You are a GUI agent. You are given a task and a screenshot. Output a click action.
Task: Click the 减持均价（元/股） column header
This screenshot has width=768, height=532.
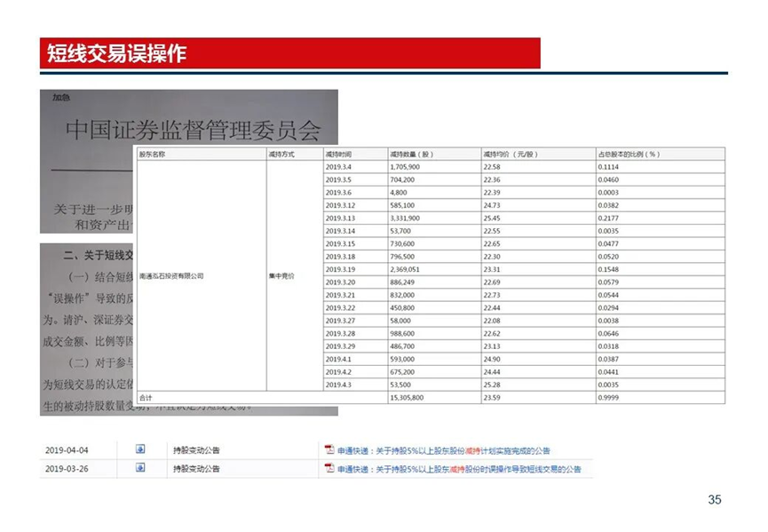[x=511, y=154]
